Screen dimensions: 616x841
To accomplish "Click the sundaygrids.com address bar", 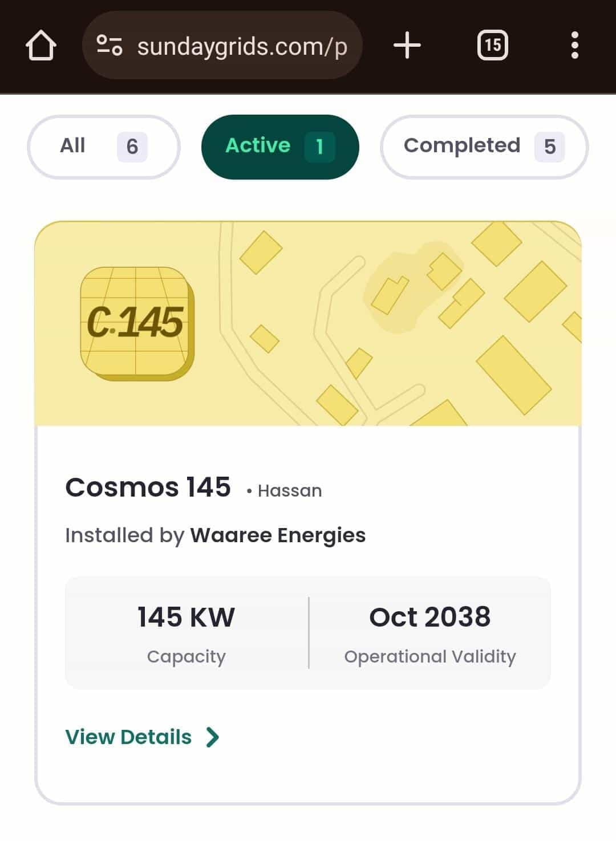I will (x=242, y=47).
